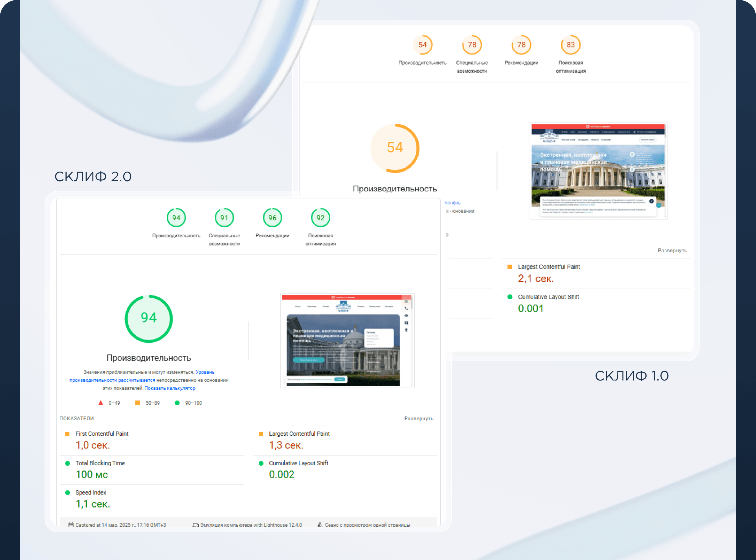Click the red triangle 0–49 legend marker
Viewport: 756px width, 560px height.
click(x=101, y=403)
